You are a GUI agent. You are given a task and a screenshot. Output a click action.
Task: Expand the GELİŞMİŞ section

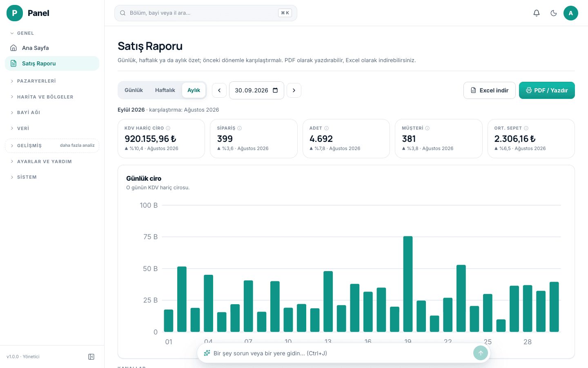click(x=52, y=146)
